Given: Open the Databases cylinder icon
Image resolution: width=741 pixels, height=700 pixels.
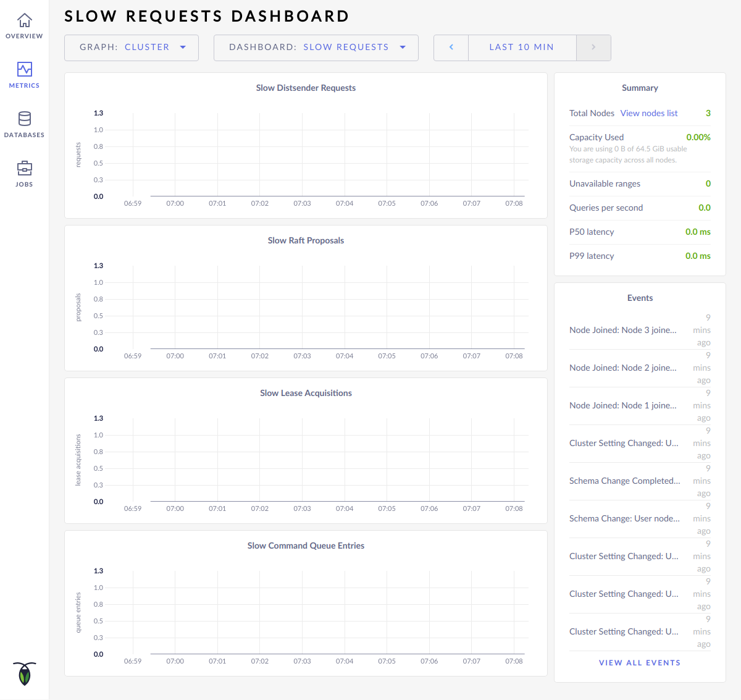Looking at the screenshot, I should click(x=24, y=119).
